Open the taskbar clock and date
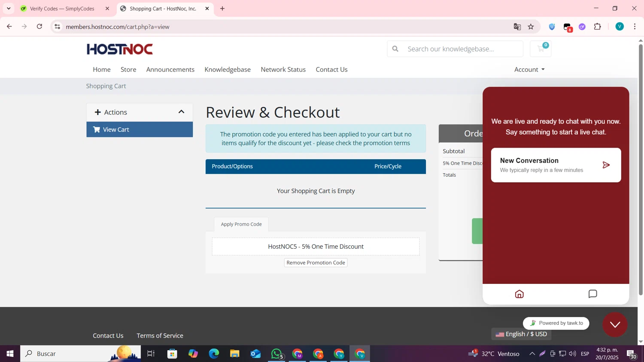The height and width of the screenshot is (362, 644). [607, 354]
